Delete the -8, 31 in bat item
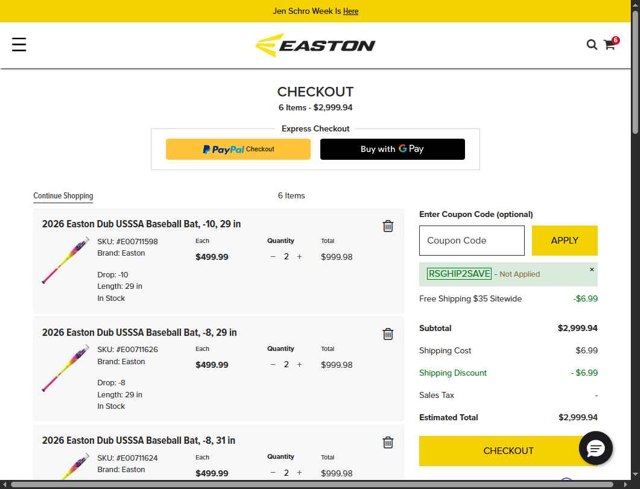This screenshot has height=489, width=640. 388,442
